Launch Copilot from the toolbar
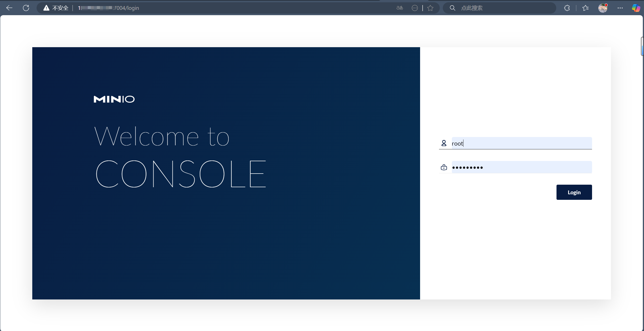 point(636,8)
